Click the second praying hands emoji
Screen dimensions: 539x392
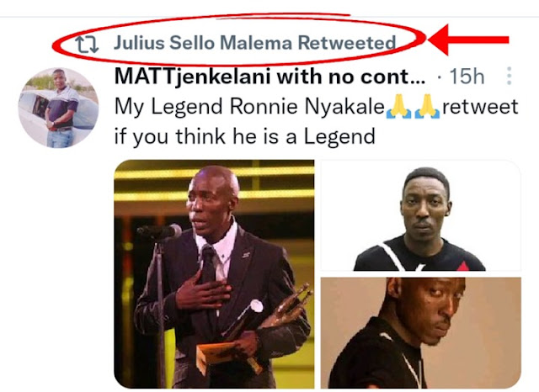pos(427,107)
